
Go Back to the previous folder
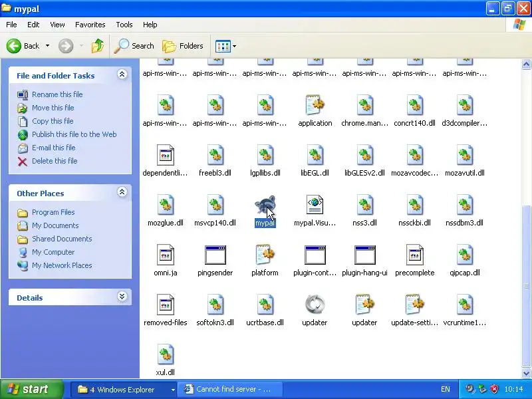pyautogui.click(x=23, y=46)
